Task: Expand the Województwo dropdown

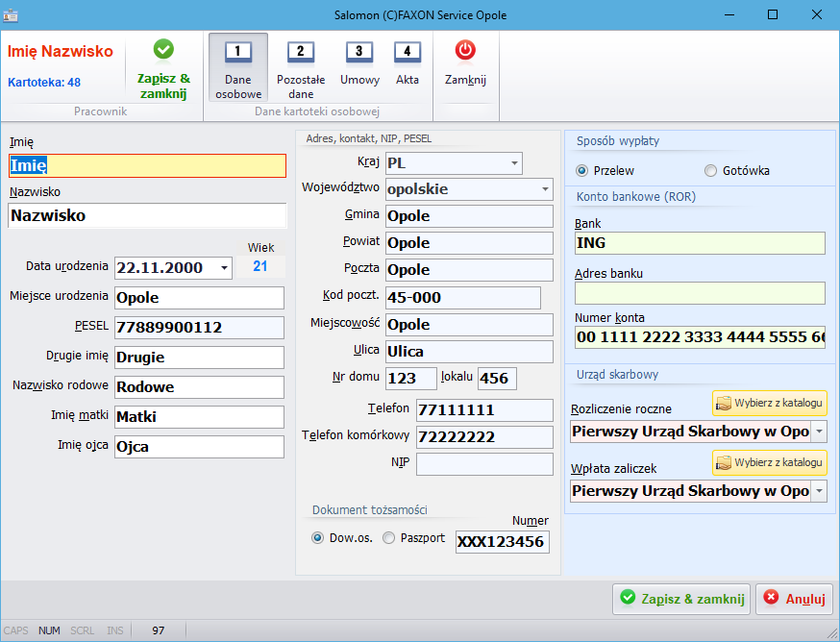Action: (545, 189)
